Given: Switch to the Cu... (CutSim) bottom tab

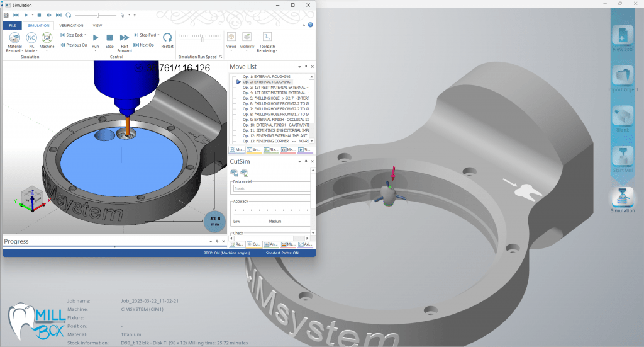Looking at the screenshot, I should coord(254,244).
